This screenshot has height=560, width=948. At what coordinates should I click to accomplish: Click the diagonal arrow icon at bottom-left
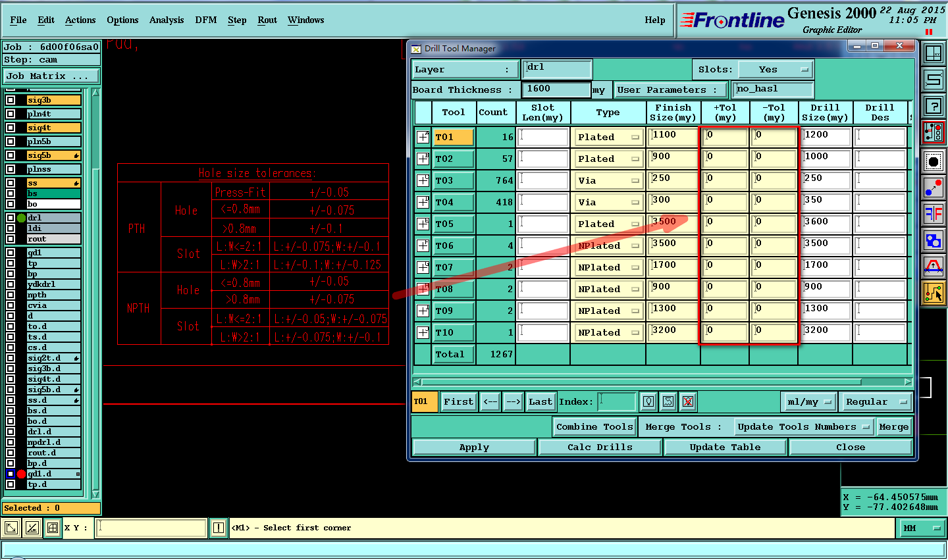[11, 528]
